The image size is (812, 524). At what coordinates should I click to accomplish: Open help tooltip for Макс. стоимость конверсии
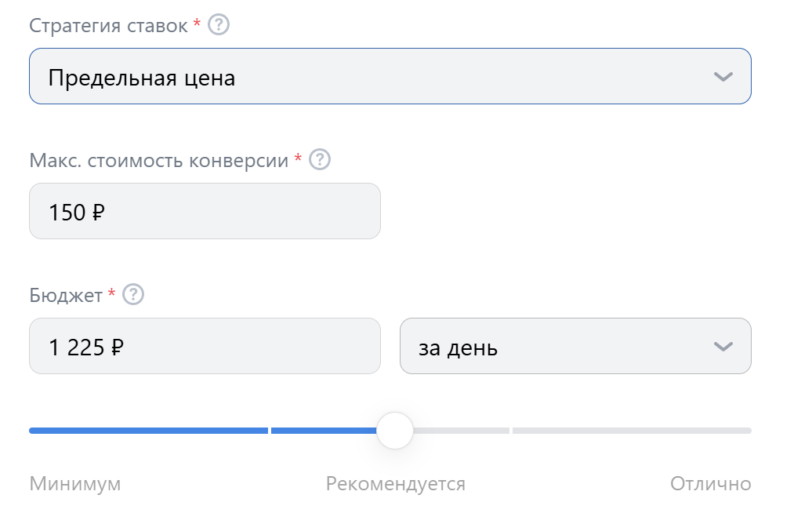coord(320,160)
